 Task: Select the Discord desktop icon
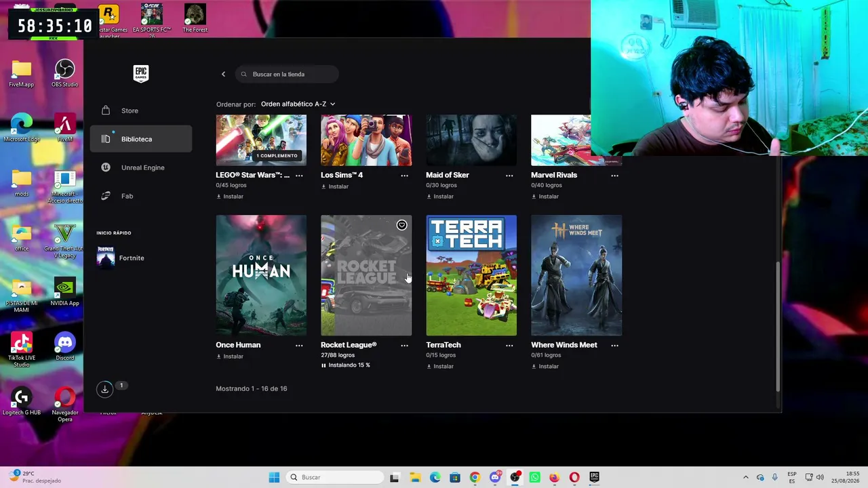pos(64,347)
